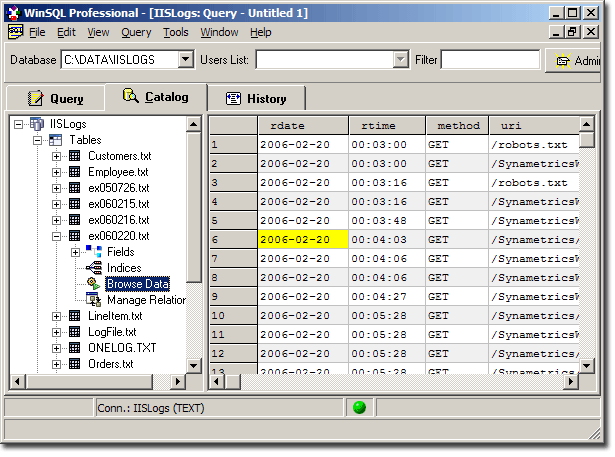Image resolution: width=615 pixels, height=457 pixels.
Task: Switch to the Query tab
Action: (56, 98)
